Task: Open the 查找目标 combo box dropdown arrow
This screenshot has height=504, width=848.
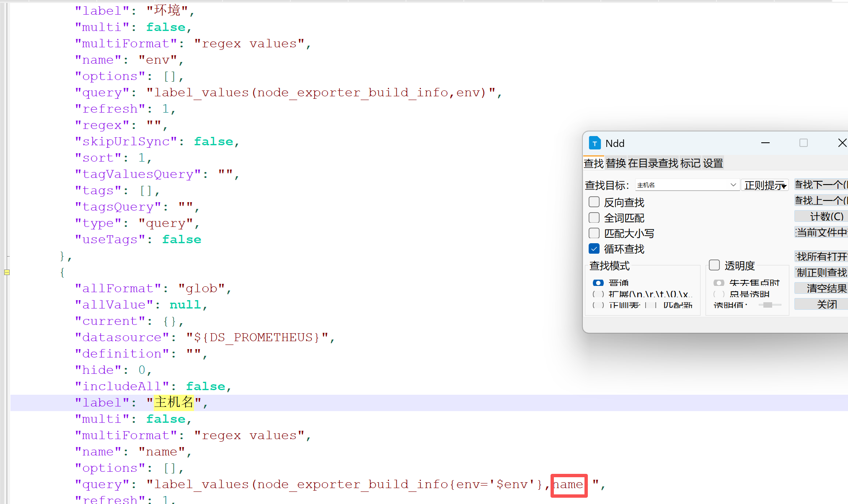Action: point(733,185)
